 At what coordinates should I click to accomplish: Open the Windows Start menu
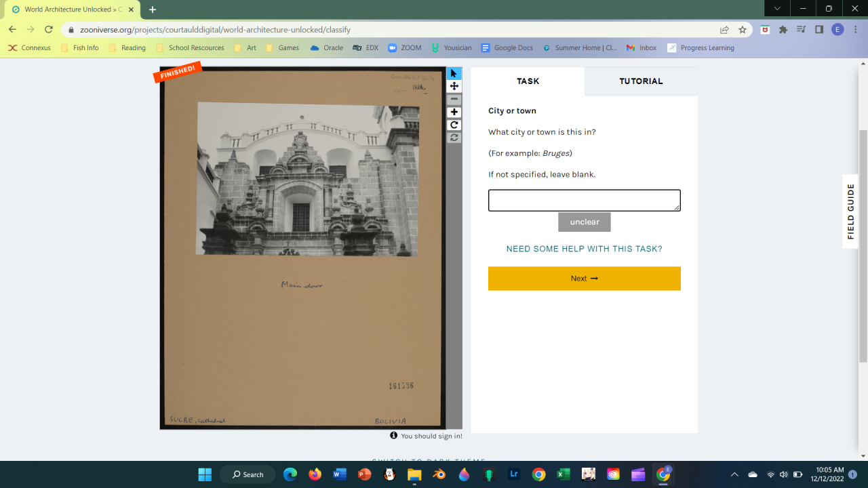(205, 474)
